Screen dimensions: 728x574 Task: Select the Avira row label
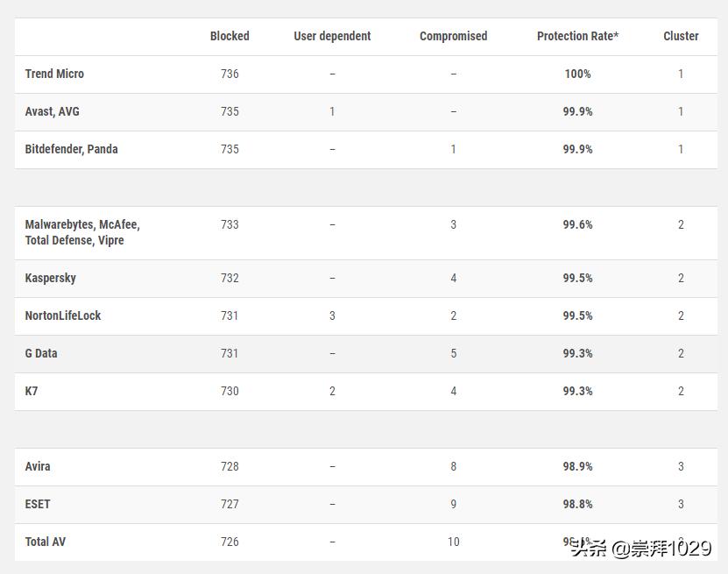tap(38, 466)
